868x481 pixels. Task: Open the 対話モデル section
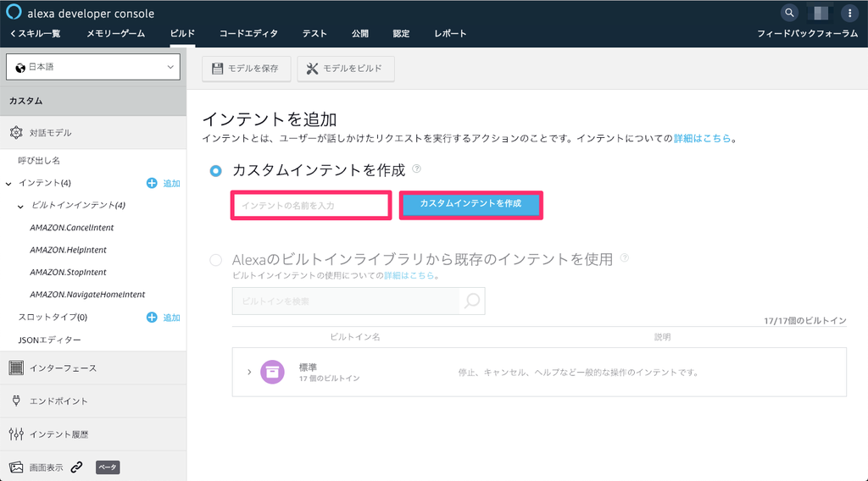pyautogui.click(x=93, y=133)
